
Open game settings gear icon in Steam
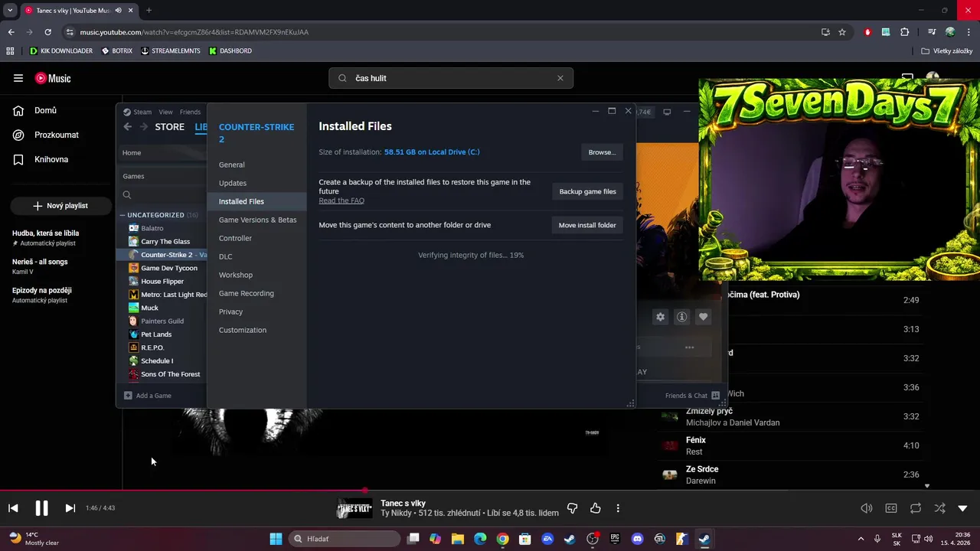click(x=660, y=317)
